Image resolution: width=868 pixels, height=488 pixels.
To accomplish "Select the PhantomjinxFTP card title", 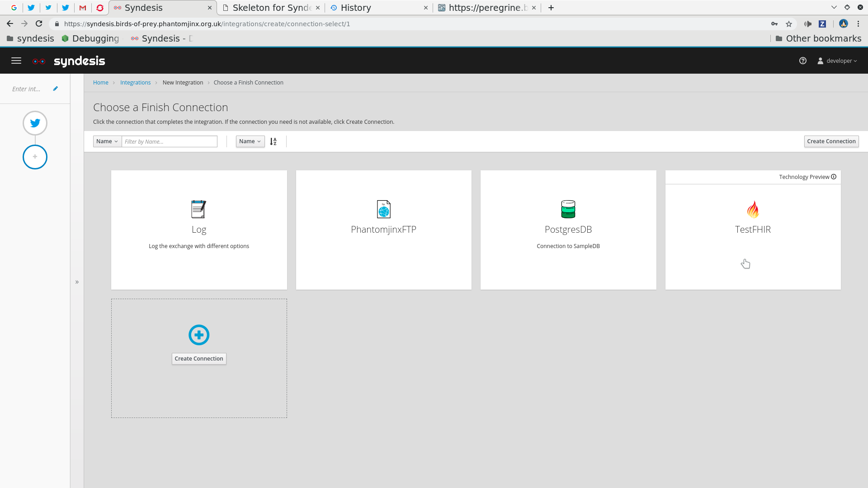I will (383, 230).
